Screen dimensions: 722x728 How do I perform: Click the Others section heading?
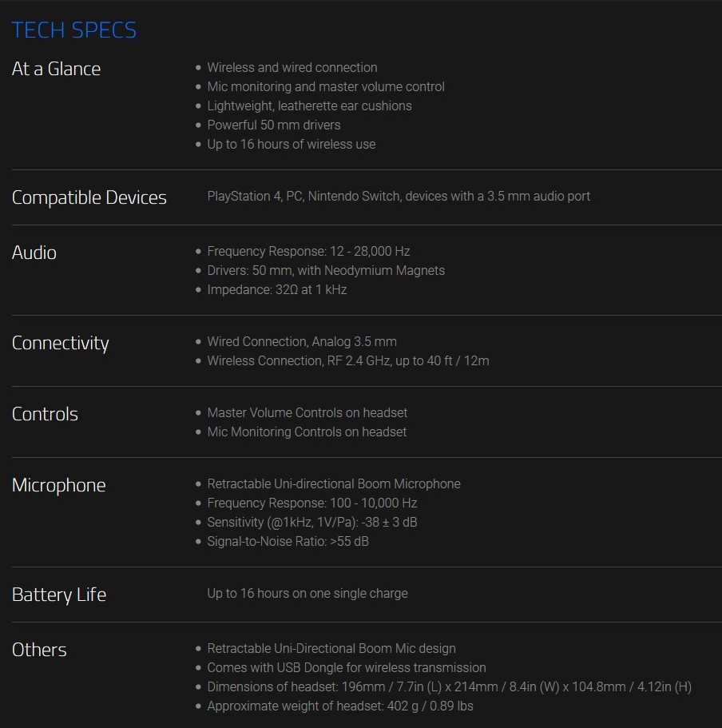pyautogui.click(x=39, y=650)
